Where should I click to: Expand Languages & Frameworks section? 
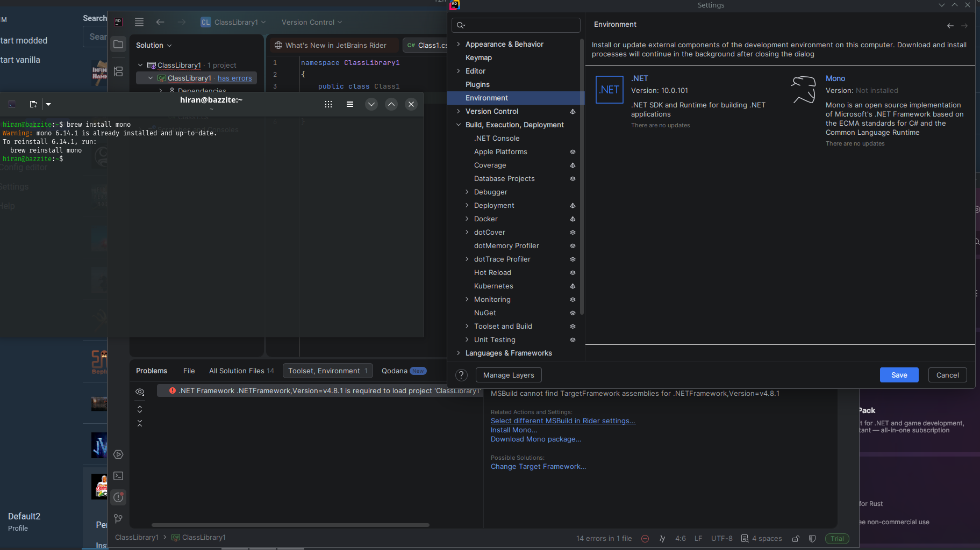459,353
